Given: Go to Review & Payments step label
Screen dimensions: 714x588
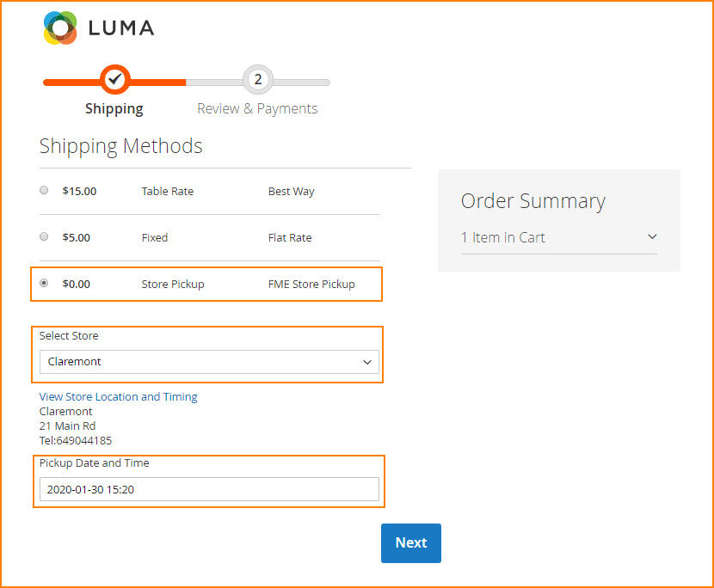Looking at the screenshot, I should click(x=257, y=109).
